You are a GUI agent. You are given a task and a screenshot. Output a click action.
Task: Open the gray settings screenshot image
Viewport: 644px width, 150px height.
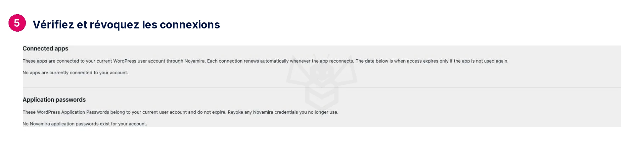322,86
